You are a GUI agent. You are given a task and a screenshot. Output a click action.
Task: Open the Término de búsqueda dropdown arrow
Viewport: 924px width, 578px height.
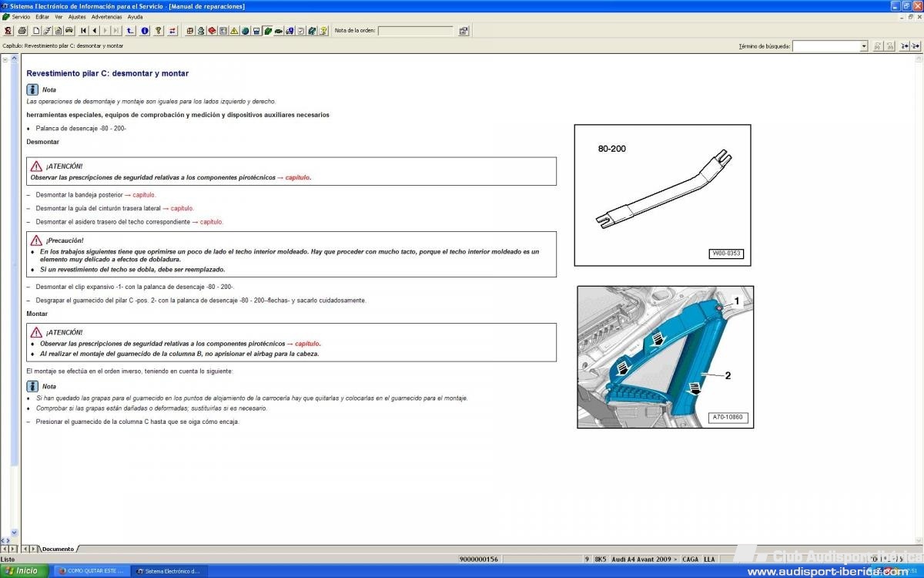pyautogui.click(x=864, y=46)
